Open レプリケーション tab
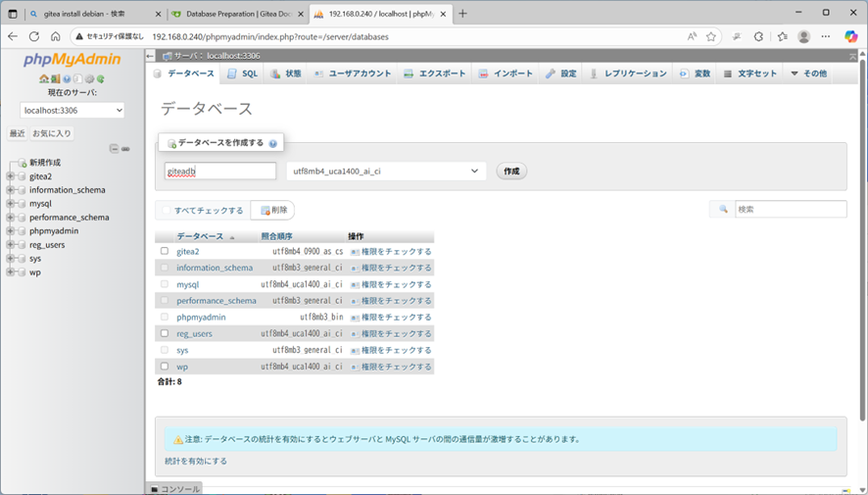868x495 pixels. coord(629,74)
